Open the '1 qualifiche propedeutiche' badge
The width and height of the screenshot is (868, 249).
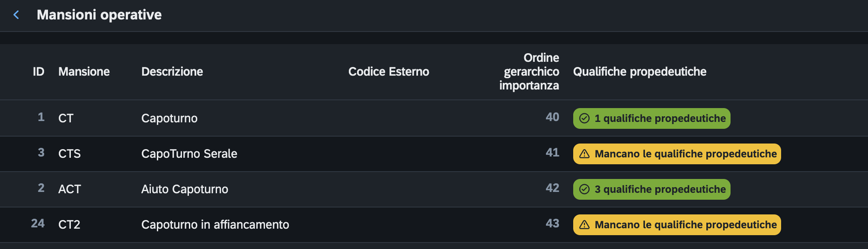click(x=652, y=118)
